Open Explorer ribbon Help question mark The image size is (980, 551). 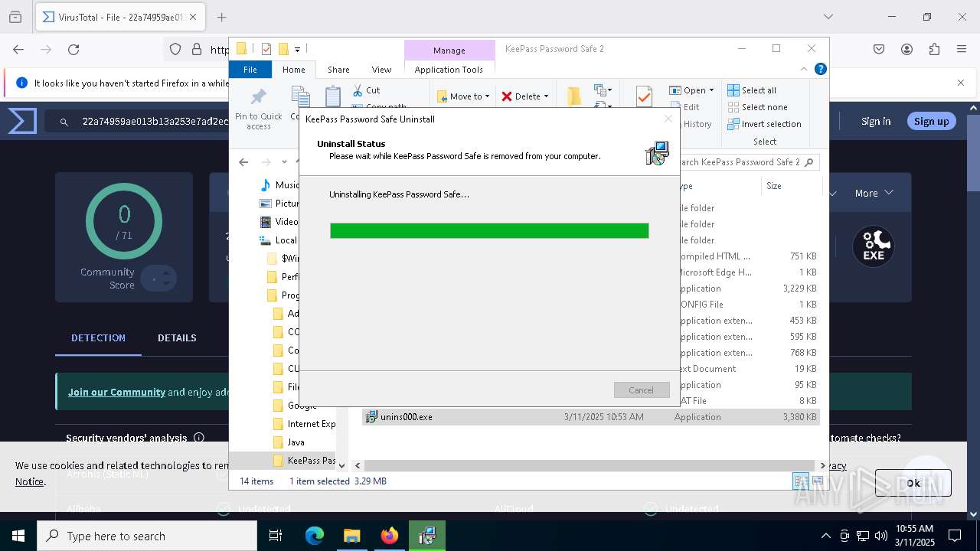pos(820,69)
